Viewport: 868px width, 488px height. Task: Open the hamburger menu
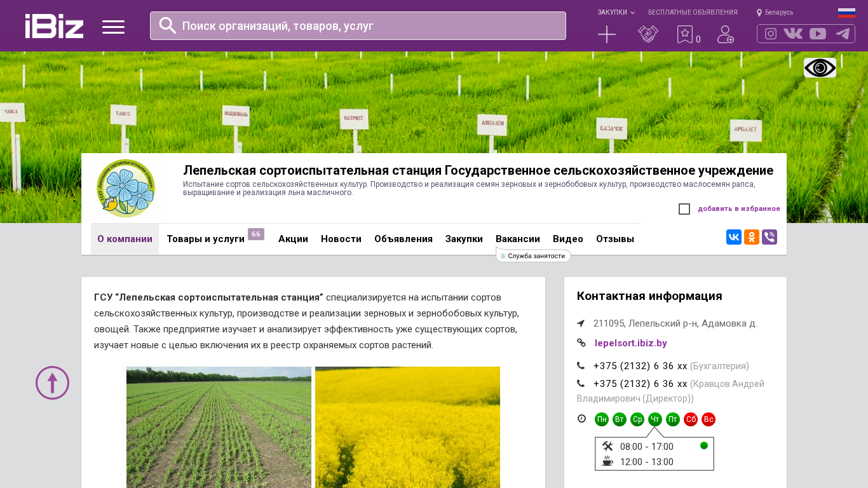(x=113, y=27)
